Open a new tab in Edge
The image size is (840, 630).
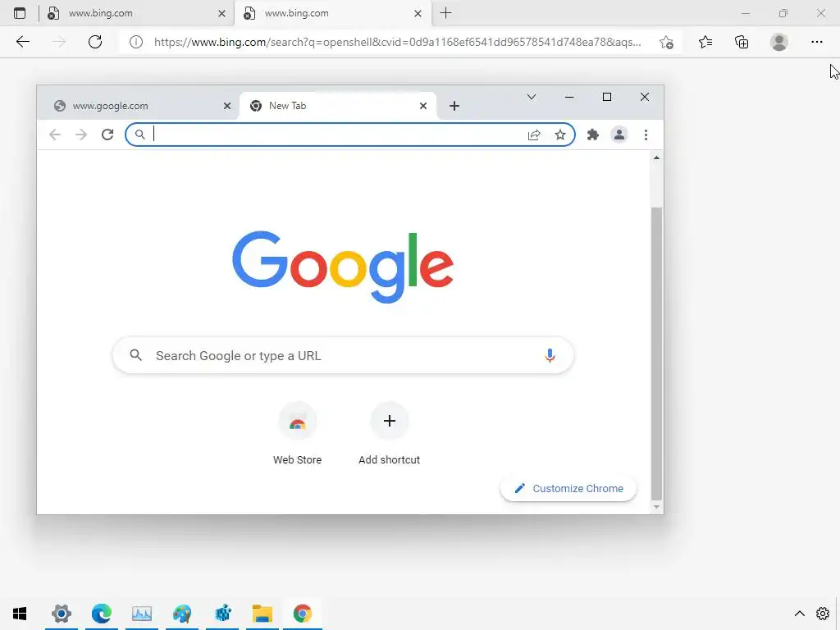(x=445, y=13)
